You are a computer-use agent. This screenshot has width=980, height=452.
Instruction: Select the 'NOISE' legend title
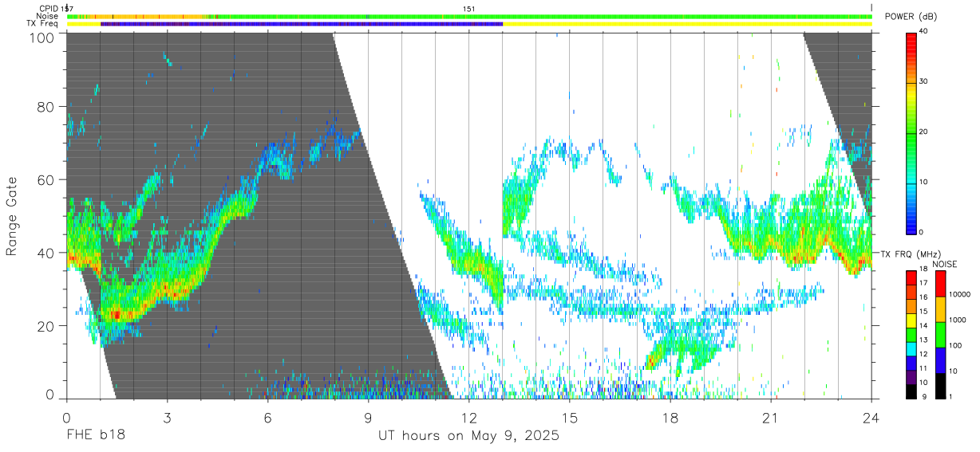tap(945, 264)
